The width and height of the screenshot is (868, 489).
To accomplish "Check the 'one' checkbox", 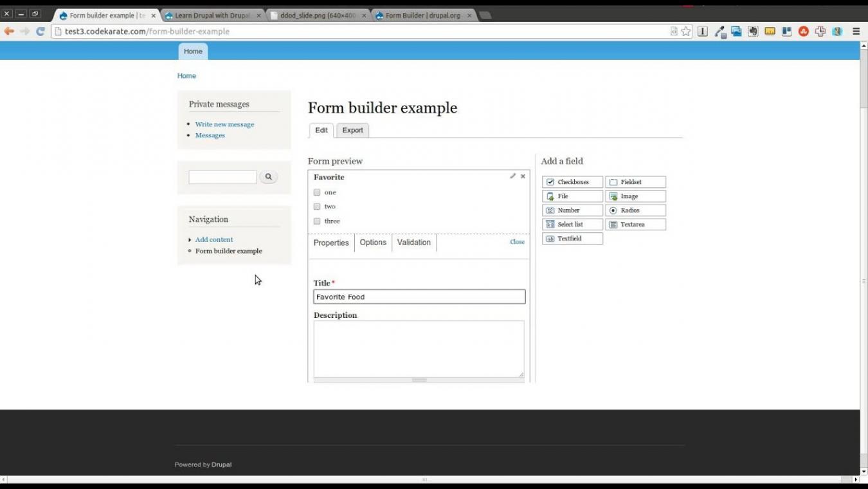I will coord(317,192).
